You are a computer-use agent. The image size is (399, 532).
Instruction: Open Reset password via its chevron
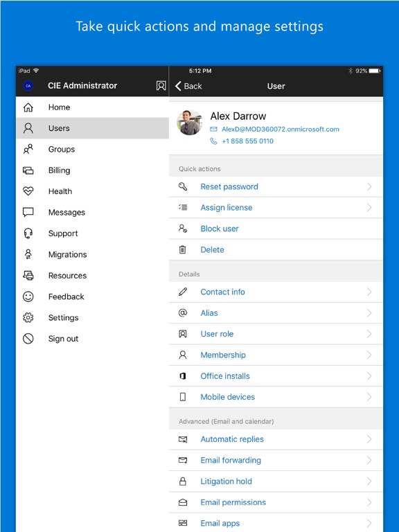pos(369,186)
